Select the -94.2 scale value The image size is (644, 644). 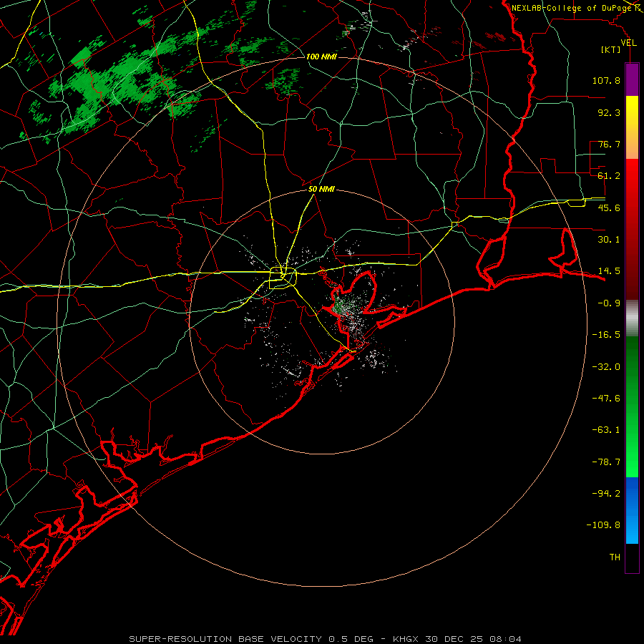(x=606, y=493)
